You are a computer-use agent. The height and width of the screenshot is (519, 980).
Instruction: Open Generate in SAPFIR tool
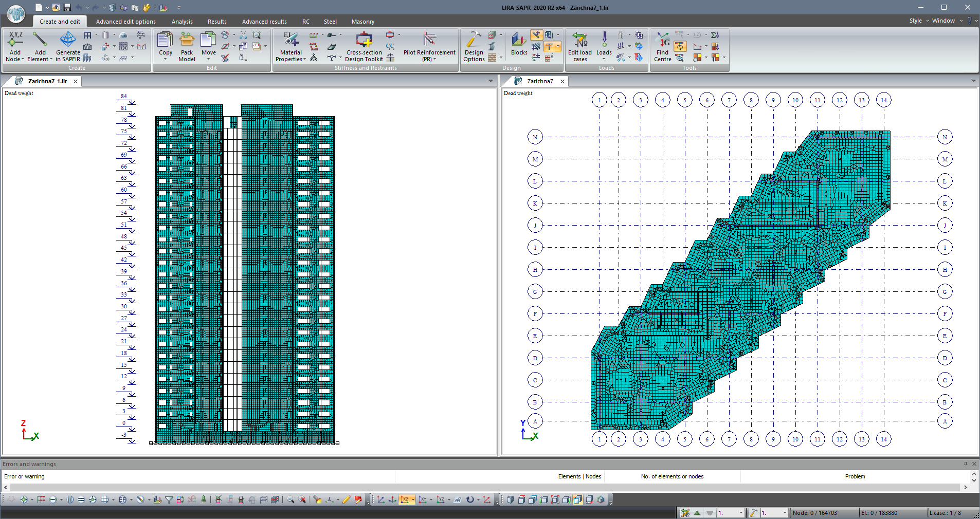67,45
